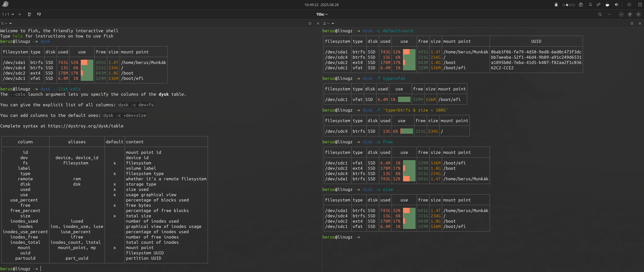Click the usage bar in the vfat filter table
644x272 pixels.
point(404,99)
